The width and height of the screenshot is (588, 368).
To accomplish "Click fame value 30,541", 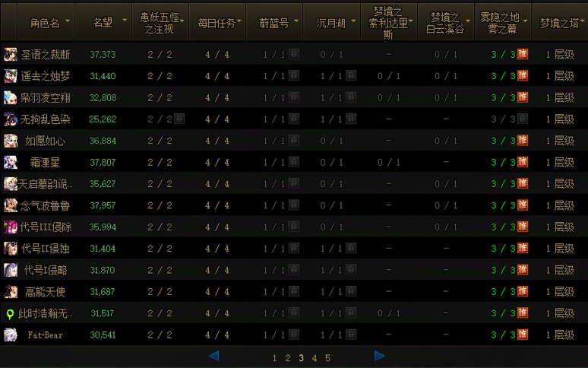I will point(103,335).
